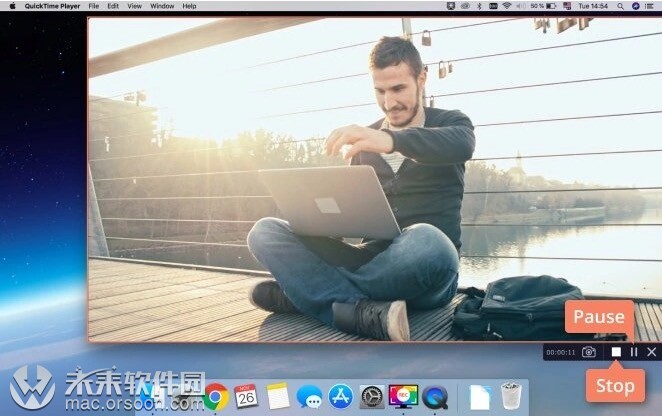Stop the recording with the square button
662x416 pixels.
coord(616,352)
